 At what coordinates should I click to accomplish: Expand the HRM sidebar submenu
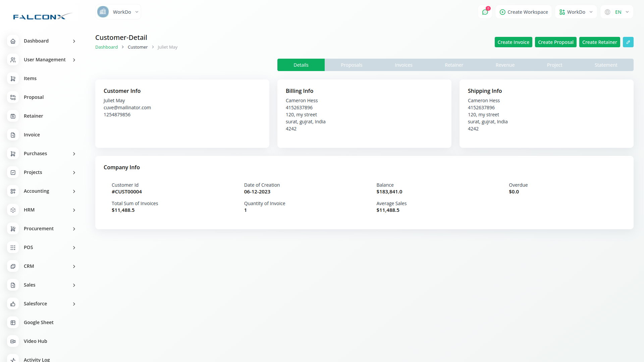74,210
